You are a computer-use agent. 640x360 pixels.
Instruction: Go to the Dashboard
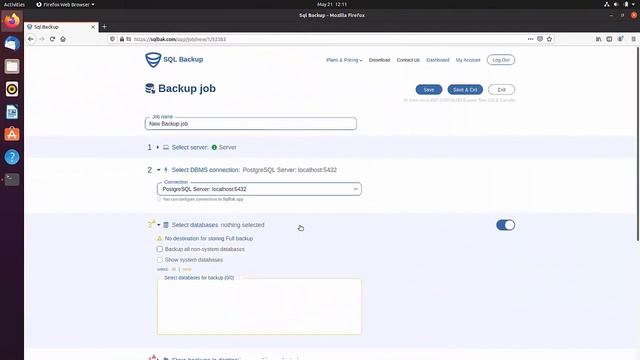(x=438, y=60)
